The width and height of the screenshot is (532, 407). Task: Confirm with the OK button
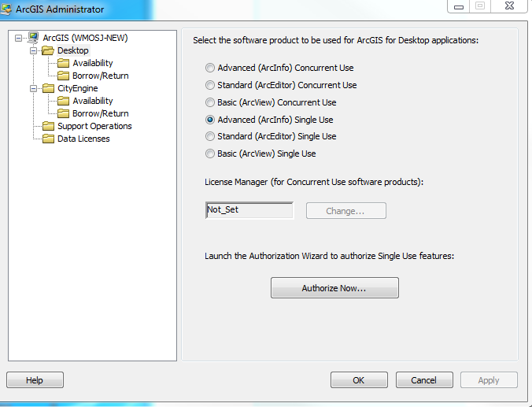tap(359, 380)
